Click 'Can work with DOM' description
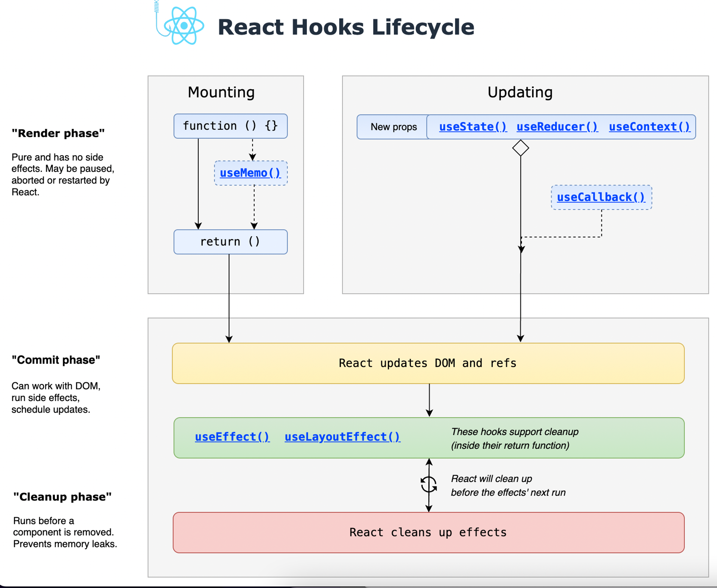The height and width of the screenshot is (588, 717). [56, 398]
